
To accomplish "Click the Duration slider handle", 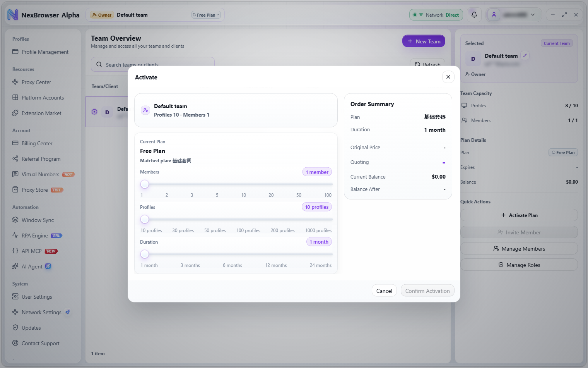I will tap(145, 254).
